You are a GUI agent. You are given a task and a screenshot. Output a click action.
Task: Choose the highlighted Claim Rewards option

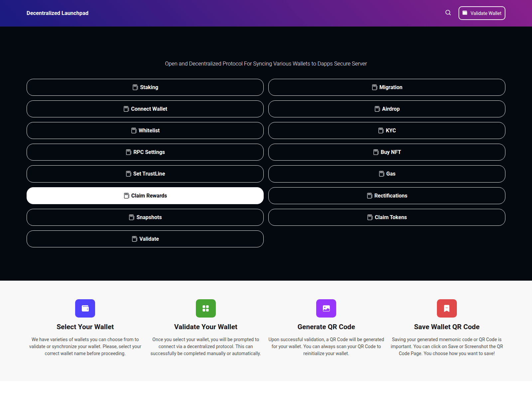[x=145, y=196]
